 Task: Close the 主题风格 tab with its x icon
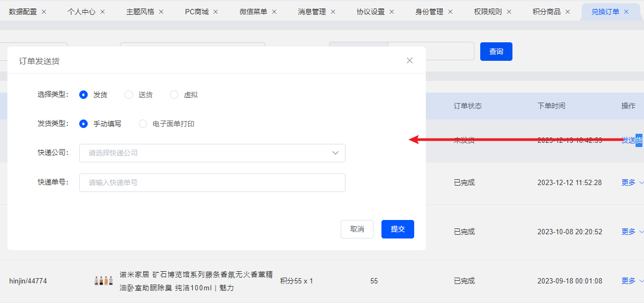click(x=161, y=12)
